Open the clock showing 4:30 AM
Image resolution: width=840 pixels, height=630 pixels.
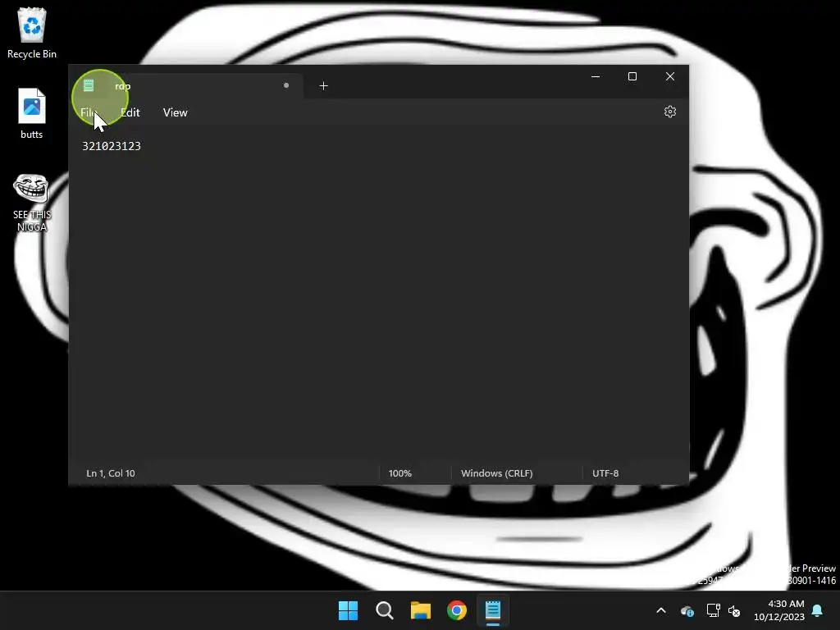(x=779, y=610)
